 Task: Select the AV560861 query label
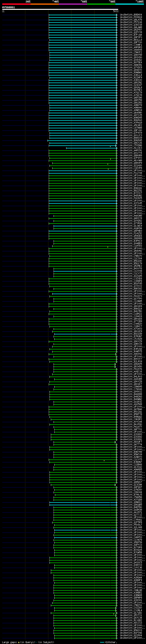coord(8,7)
